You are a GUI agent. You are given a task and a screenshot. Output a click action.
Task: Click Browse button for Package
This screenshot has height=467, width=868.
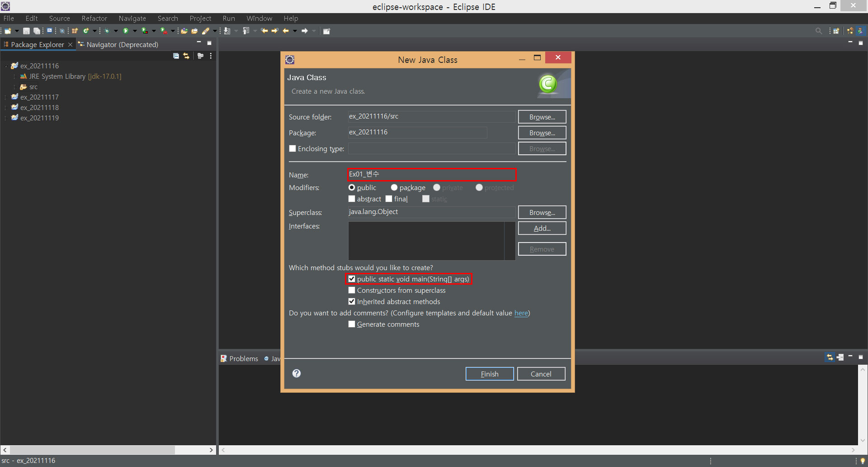[542, 133]
